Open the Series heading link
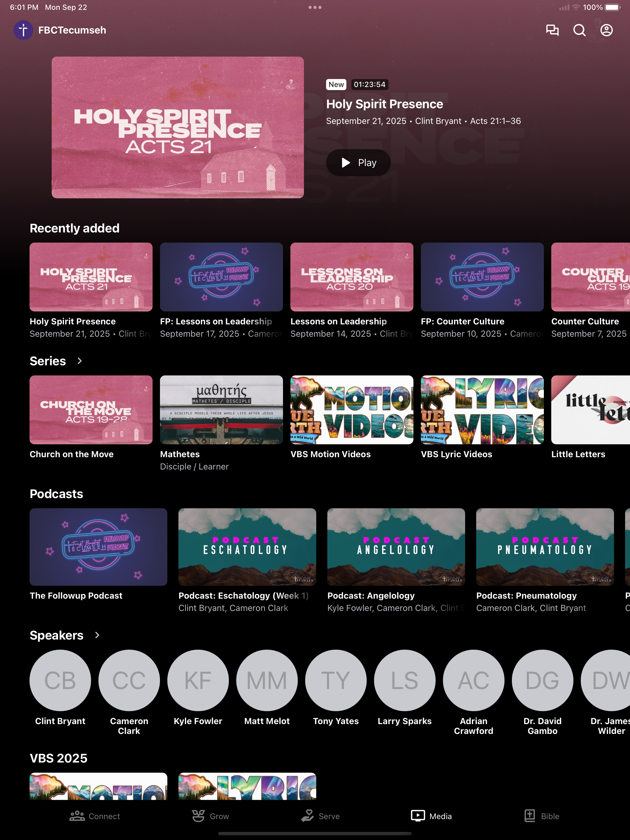The height and width of the screenshot is (840, 630). pos(48,361)
